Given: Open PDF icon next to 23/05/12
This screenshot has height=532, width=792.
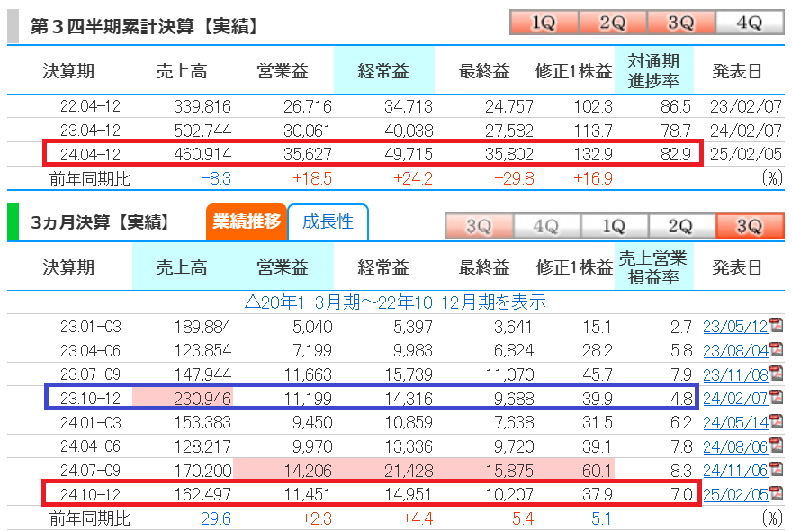Looking at the screenshot, I should pyautogui.click(x=775, y=325).
